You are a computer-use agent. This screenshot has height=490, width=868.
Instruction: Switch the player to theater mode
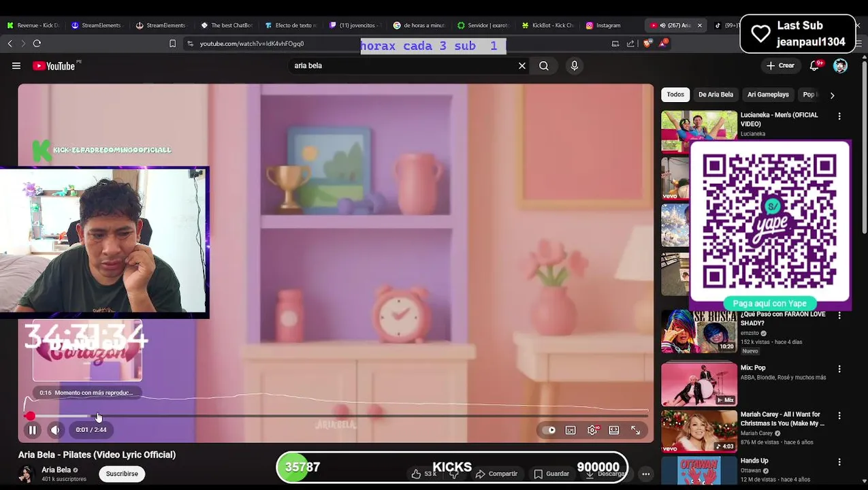614,430
